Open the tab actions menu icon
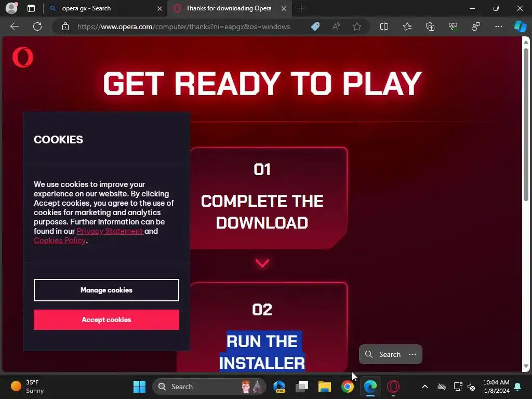 31,8
